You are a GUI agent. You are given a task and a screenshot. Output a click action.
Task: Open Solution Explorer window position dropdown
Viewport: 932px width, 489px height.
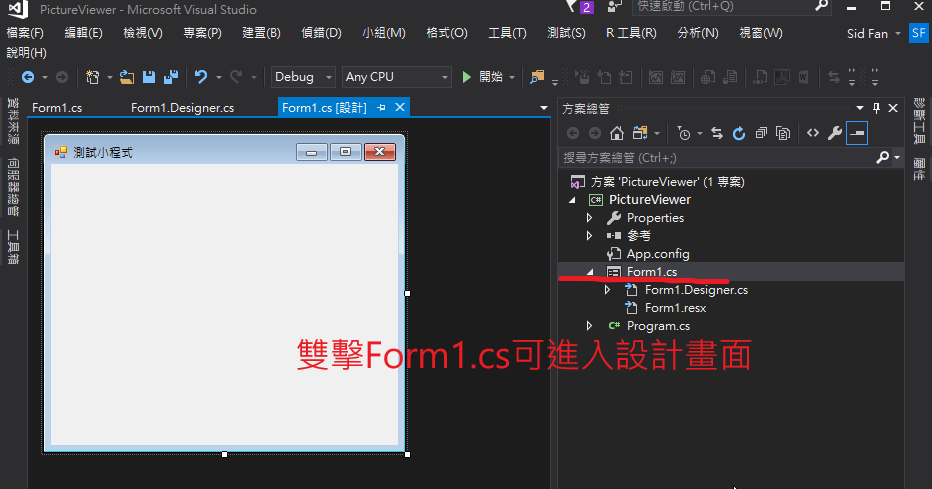859,108
